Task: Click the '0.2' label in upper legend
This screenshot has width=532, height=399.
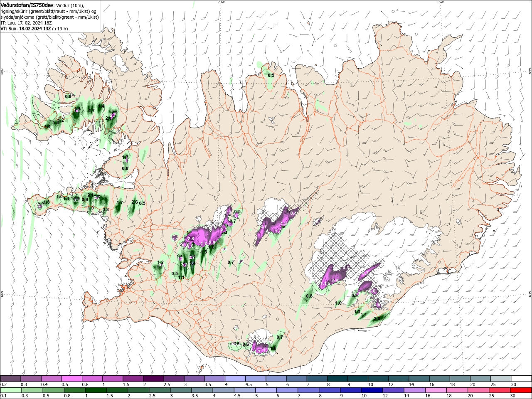Action: click(x=4, y=384)
